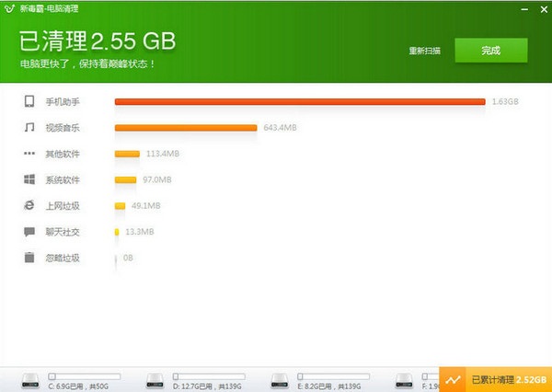Click the 手机助手 phone icon
Viewport: 552px width, 392px height.
[29, 101]
